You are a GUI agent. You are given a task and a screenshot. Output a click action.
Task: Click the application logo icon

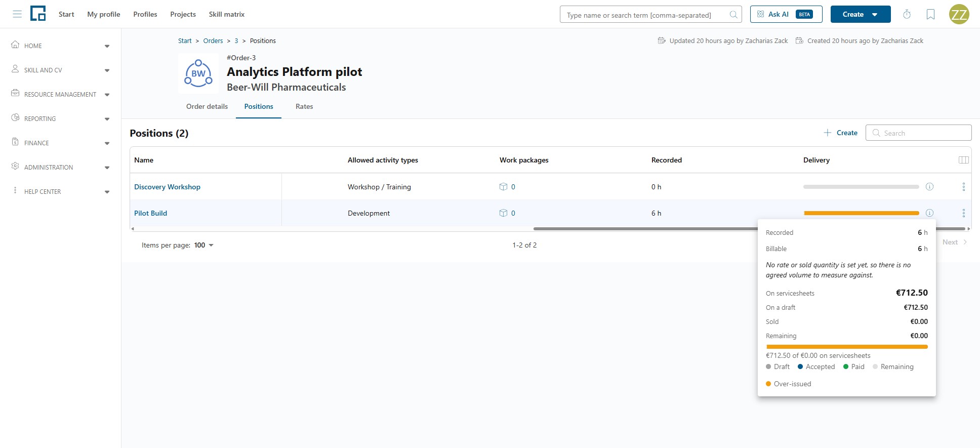pos(38,14)
